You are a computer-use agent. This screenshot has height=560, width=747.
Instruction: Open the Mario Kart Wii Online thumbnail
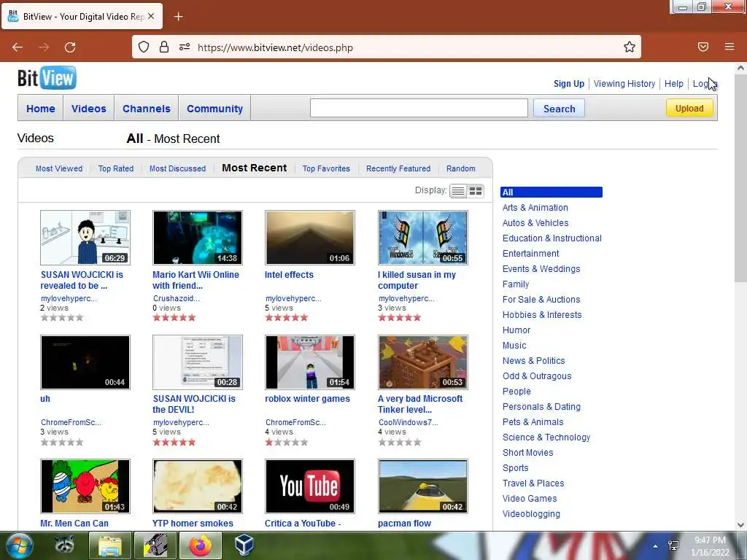click(x=198, y=238)
